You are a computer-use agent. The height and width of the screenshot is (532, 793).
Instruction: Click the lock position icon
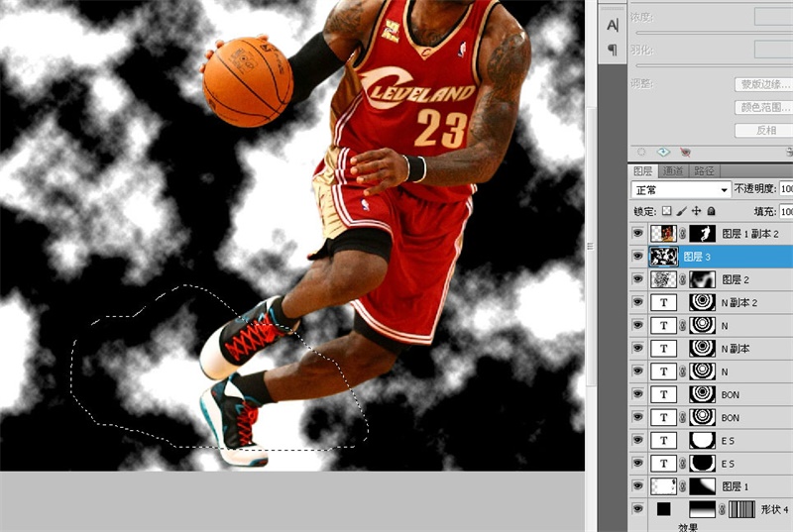[x=697, y=211]
